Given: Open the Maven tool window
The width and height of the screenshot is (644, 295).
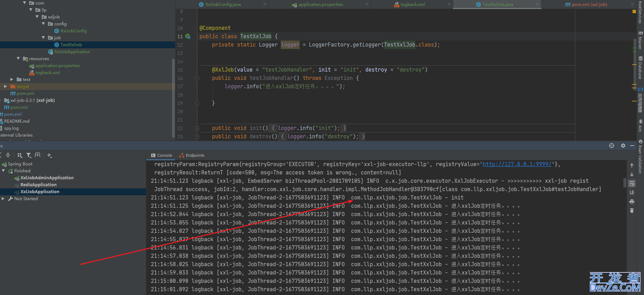Looking at the screenshot, I should click(640, 40).
